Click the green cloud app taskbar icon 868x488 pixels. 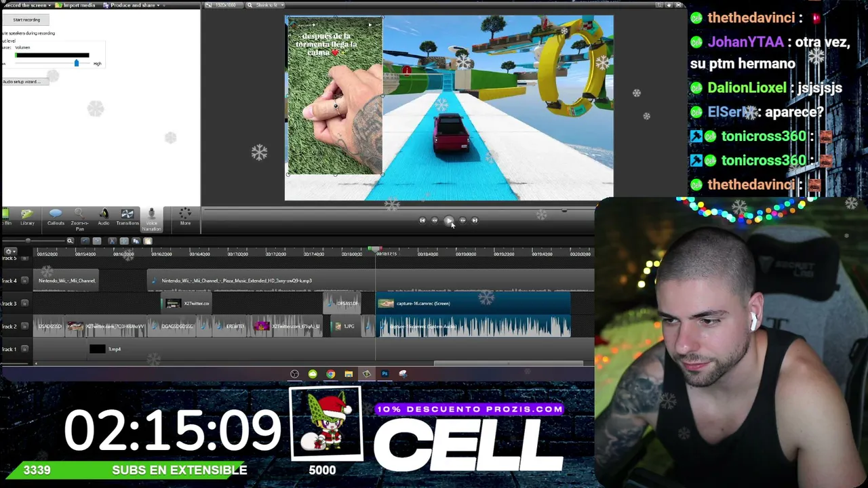click(x=313, y=373)
